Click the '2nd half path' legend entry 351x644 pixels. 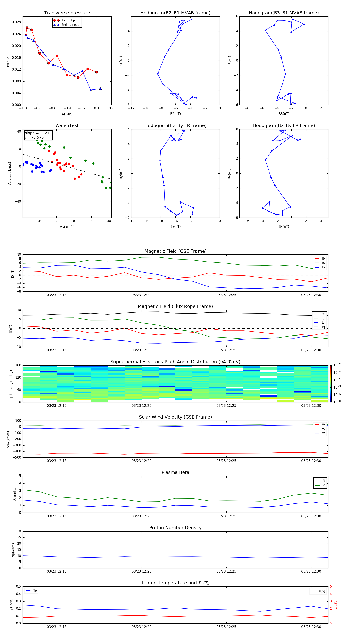pos(67,25)
